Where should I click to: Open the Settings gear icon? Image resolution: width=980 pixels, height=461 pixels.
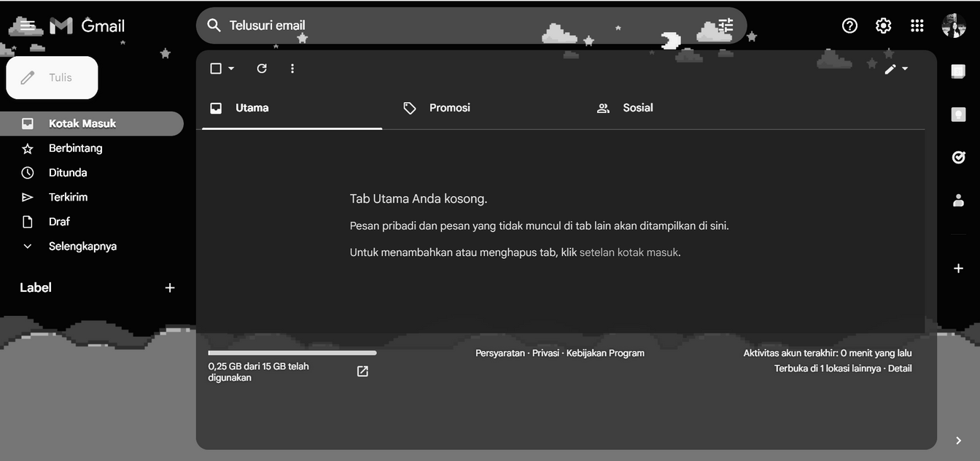point(883,26)
